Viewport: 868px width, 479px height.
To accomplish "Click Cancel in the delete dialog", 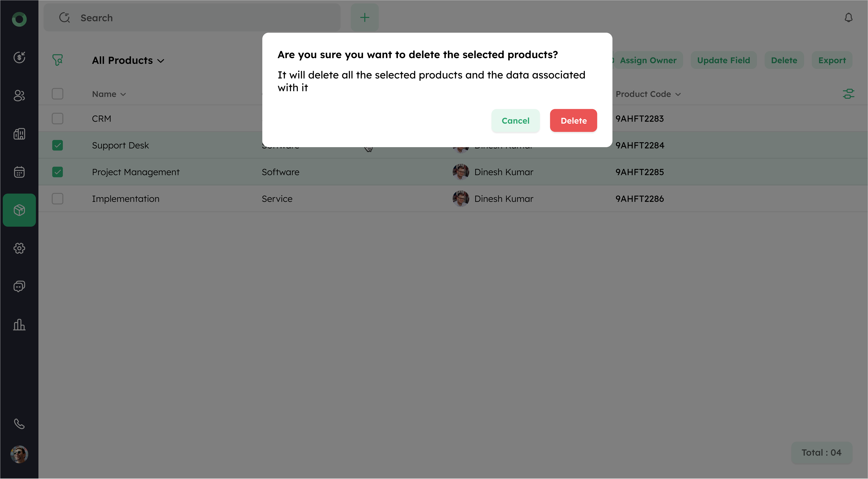I will coord(515,121).
